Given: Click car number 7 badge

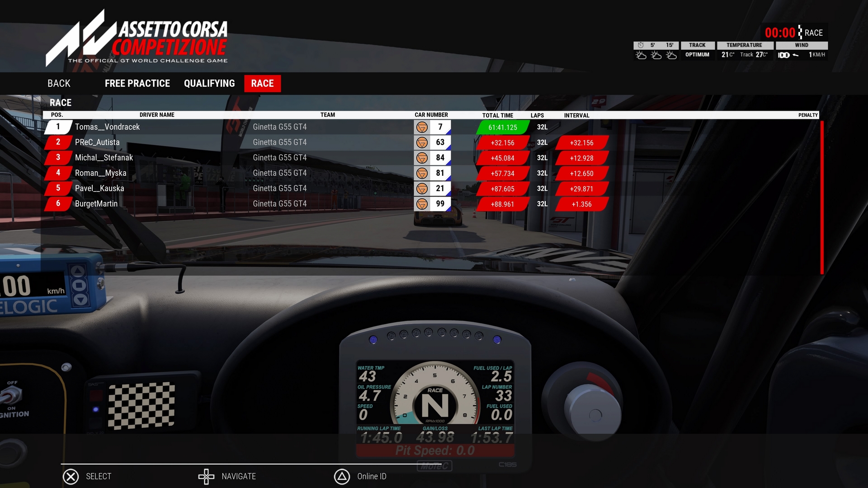Looking at the screenshot, I should click(440, 127).
